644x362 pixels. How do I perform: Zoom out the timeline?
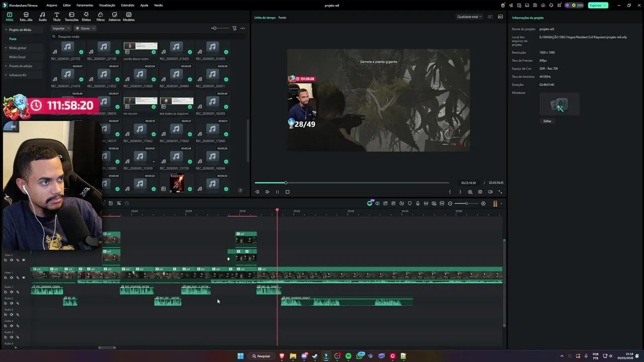[x=450, y=204]
